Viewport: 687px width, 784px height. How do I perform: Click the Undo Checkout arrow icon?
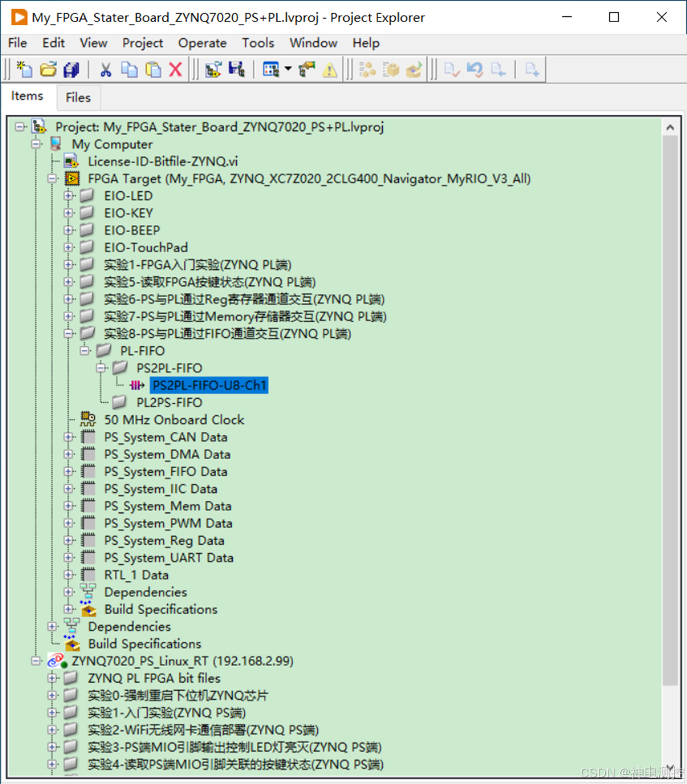pos(475,69)
